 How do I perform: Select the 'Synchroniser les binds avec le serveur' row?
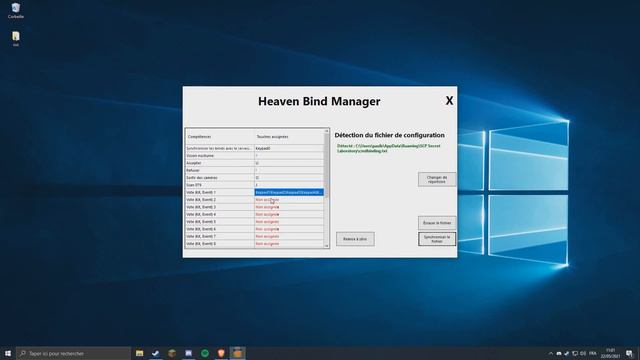[255, 149]
